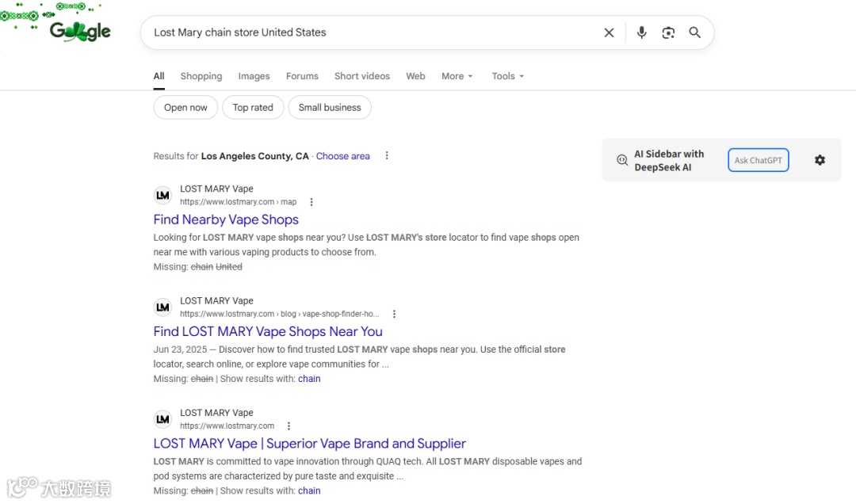Click the lostmary.com blog URL breadcrumb

(280, 314)
